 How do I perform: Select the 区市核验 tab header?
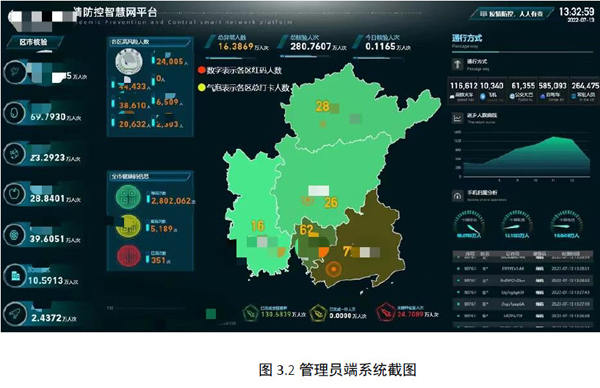[x=34, y=42]
